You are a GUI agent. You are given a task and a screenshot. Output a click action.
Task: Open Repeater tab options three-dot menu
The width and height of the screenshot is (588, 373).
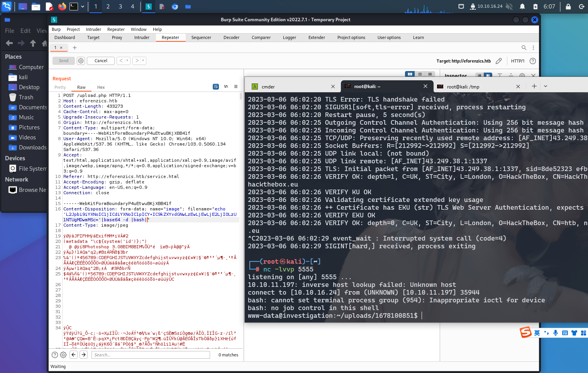pos(533,47)
